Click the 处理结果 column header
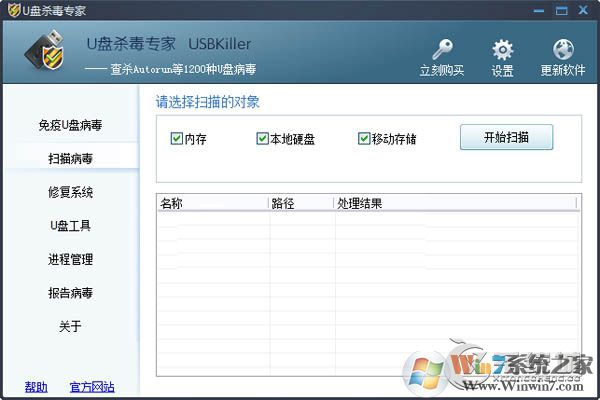 455,203
